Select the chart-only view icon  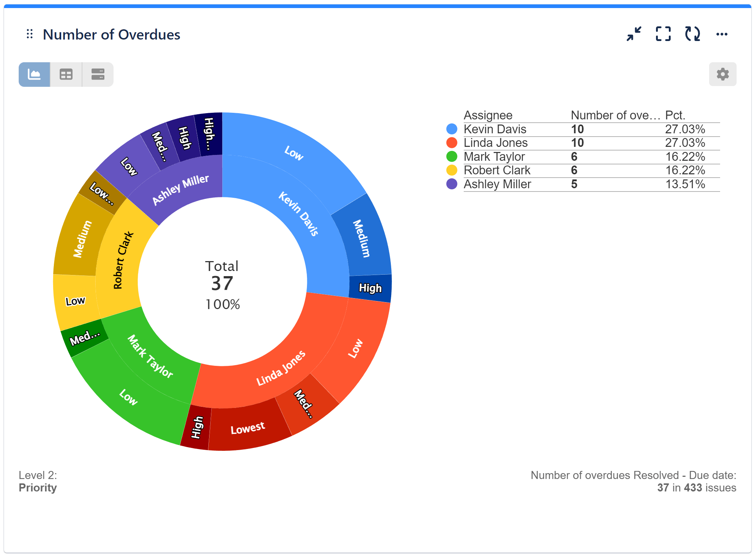click(34, 74)
